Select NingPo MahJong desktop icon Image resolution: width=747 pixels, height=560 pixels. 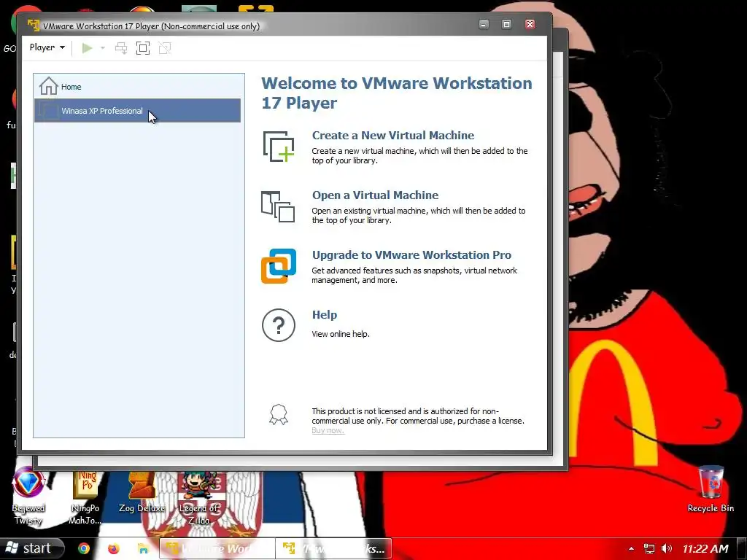coord(85,497)
